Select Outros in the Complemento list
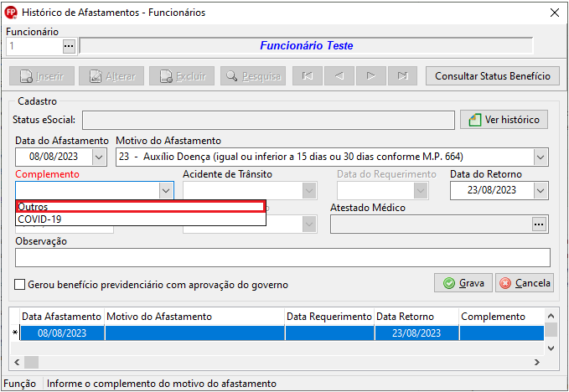The width and height of the screenshot is (569, 392). [x=141, y=206]
